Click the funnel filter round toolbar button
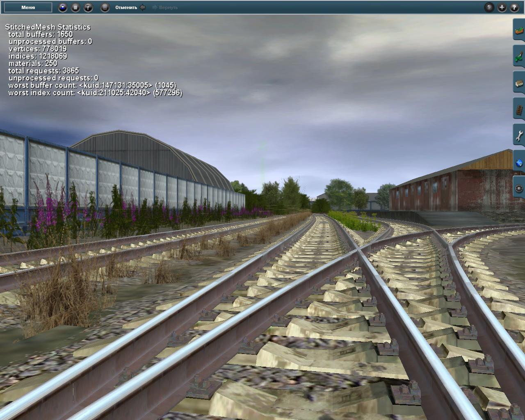Screen dimensions: 525x420 (x=88, y=7)
